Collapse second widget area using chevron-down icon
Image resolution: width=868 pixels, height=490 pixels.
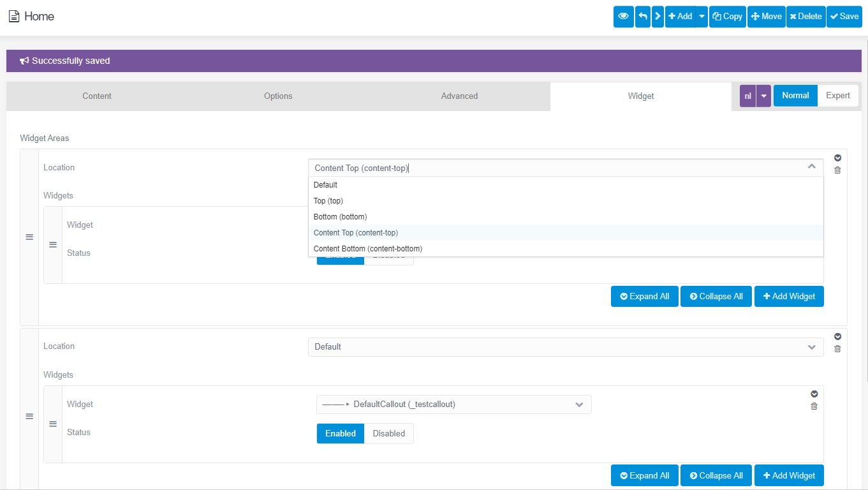click(837, 336)
